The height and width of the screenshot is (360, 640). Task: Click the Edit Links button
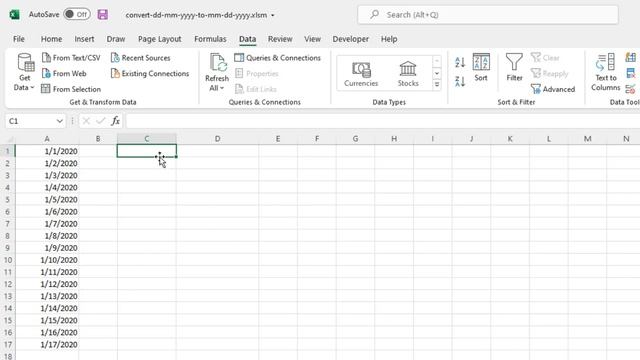click(x=256, y=89)
